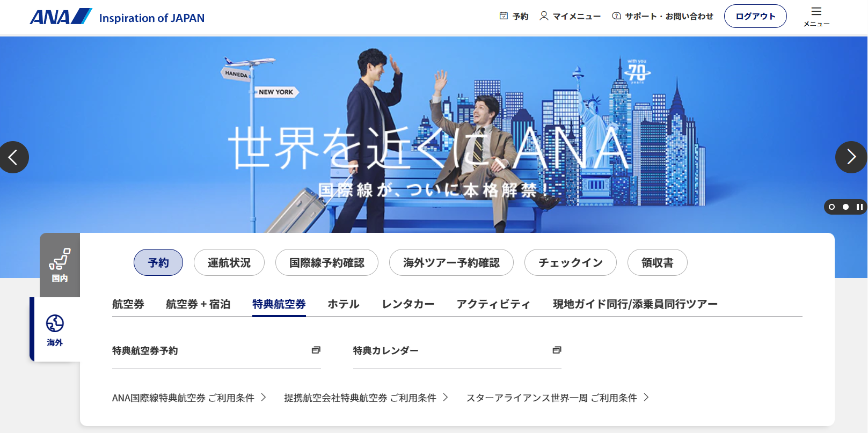Select the first carousel indicator dot
The height and width of the screenshot is (433, 868).
click(832, 207)
